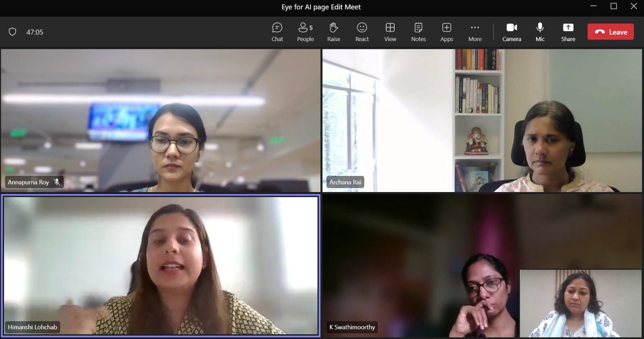Toggle the Camera on or off
644x339 pixels.
[511, 32]
